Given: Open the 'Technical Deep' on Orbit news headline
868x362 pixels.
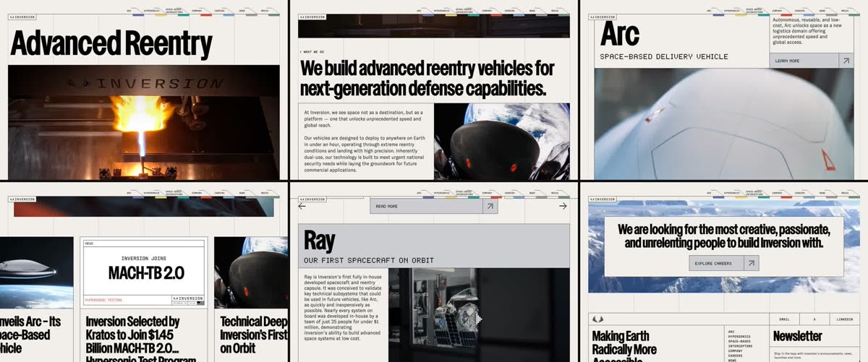Looking at the screenshot, I should coord(253,335).
